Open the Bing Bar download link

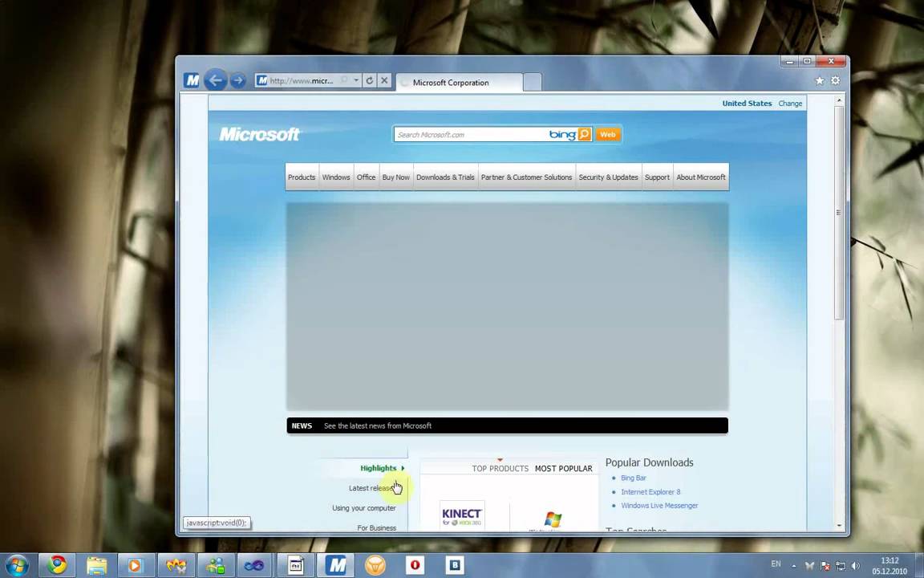pyautogui.click(x=634, y=478)
